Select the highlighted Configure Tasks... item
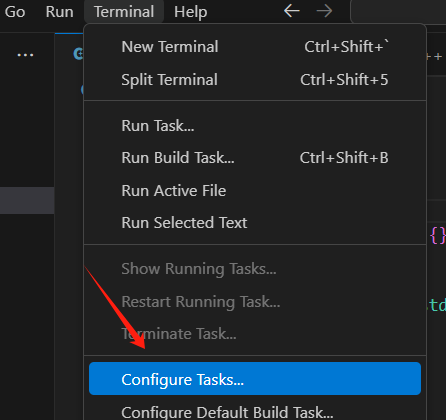This screenshot has height=420, width=446. [255, 379]
